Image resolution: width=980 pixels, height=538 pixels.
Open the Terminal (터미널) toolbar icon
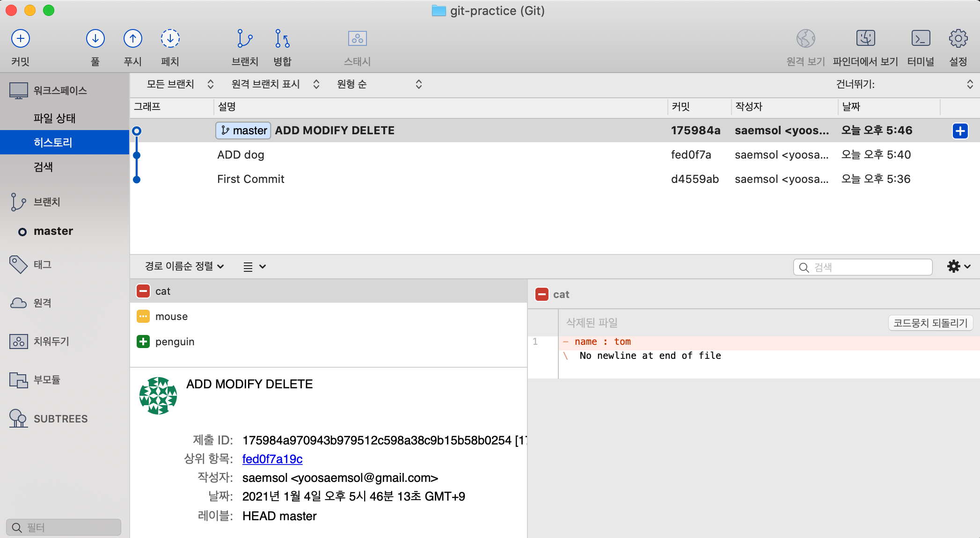[921, 38]
